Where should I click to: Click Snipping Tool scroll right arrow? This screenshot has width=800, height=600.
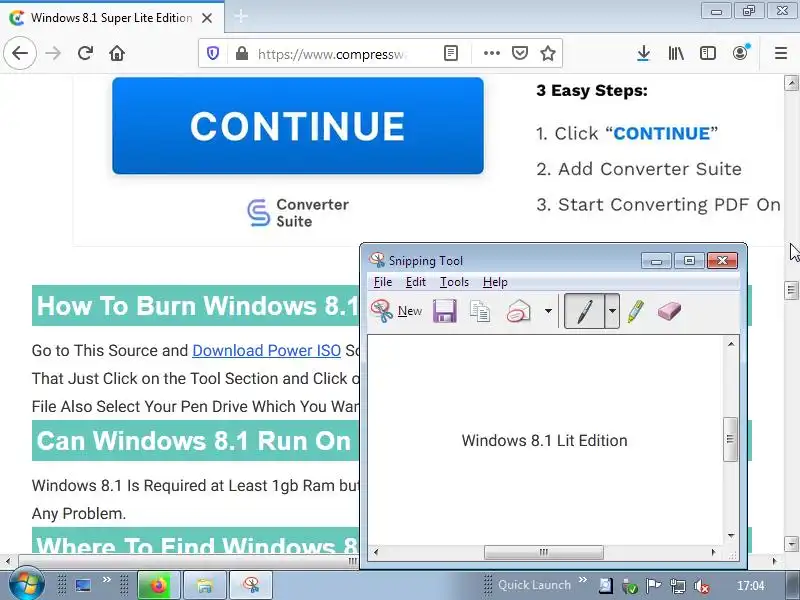[713, 552]
